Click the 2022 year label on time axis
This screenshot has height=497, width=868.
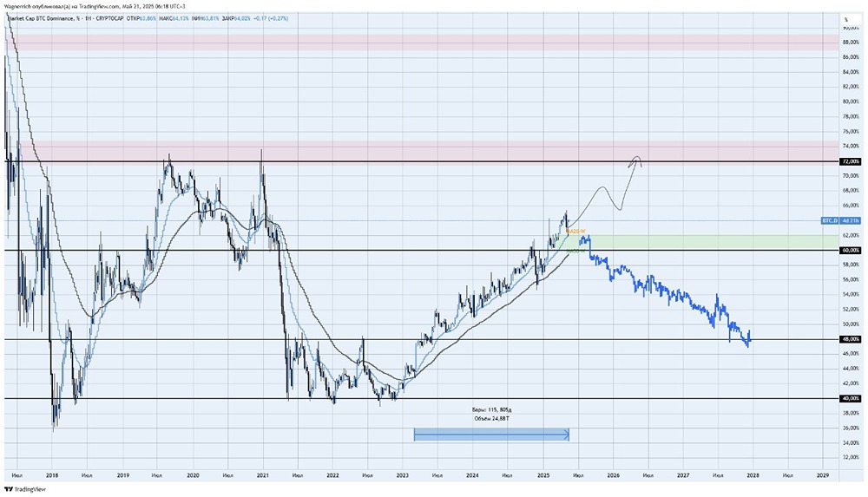(x=332, y=475)
